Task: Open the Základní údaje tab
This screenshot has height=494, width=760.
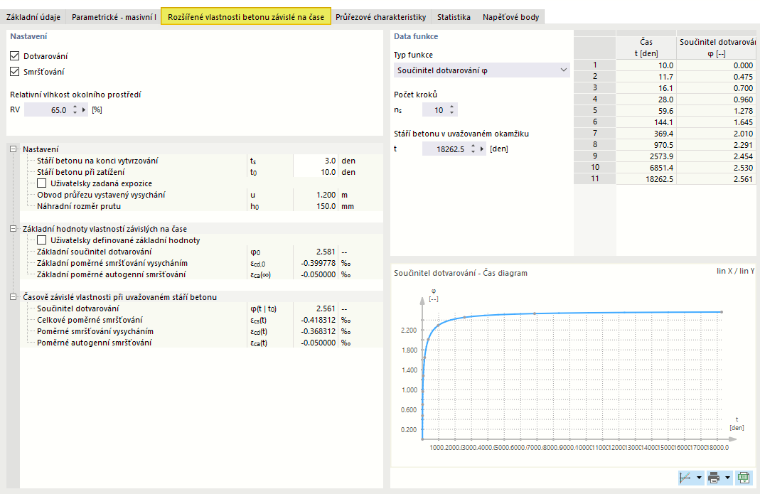Action: click(x=33, y=17)
